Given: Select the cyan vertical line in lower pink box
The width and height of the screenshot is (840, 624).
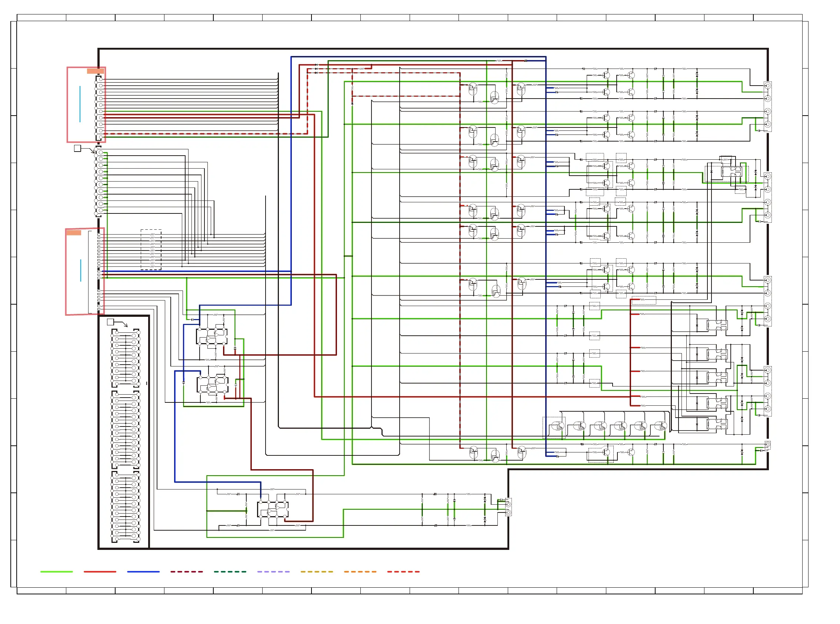Looking at the screenshot, I should tap(80, 270).
